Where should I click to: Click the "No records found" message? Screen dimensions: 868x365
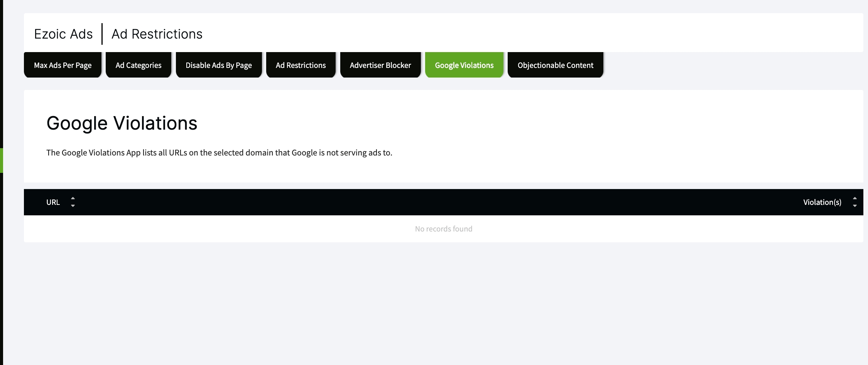444,229
